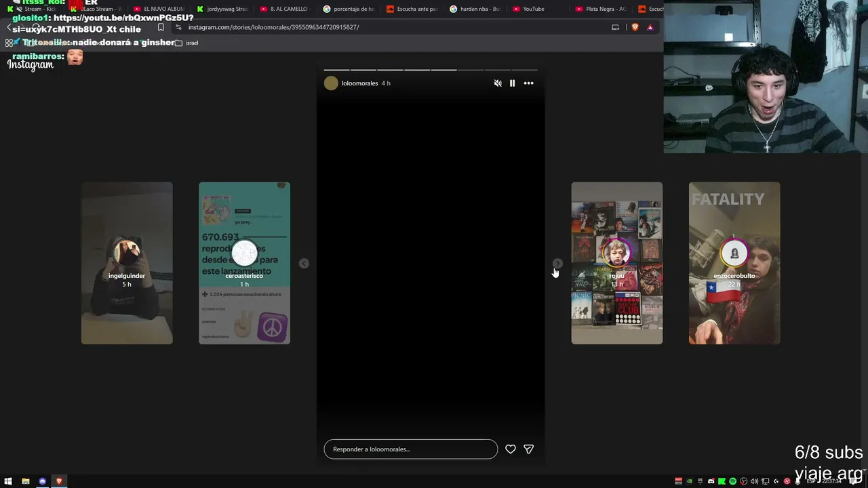The height and width of the screenshot is (488, 868).
Task: Go to the previous story arrow
Action: point(304,264)
